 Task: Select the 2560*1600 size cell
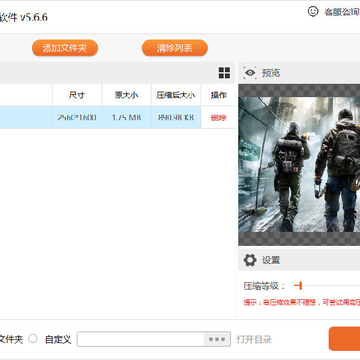click(77, 117)
